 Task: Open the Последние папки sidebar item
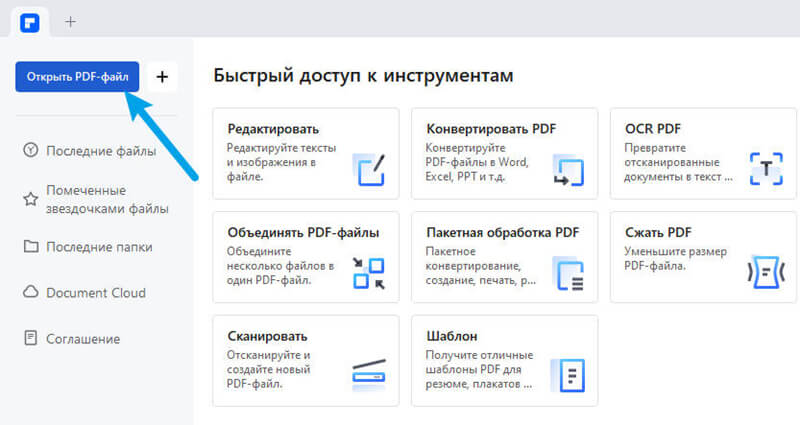[x=99, y=246]
